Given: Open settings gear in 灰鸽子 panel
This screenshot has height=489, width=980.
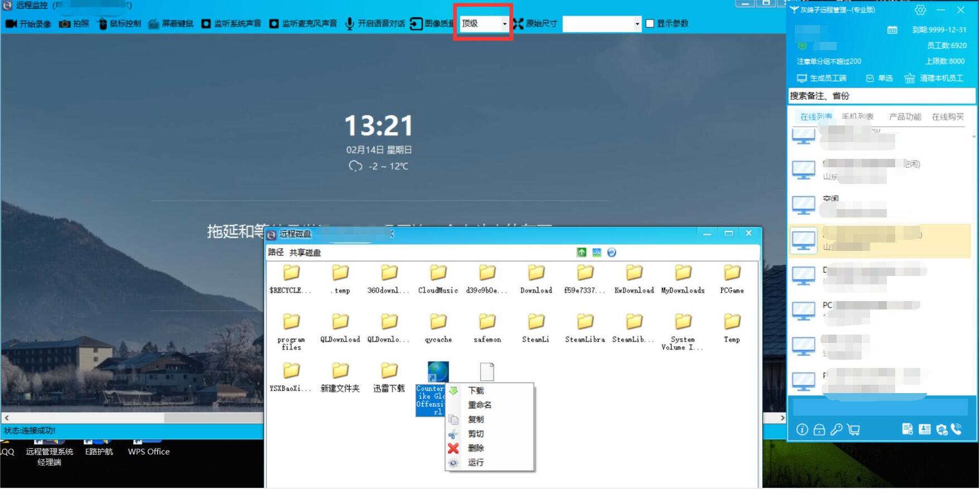Looking at the screenshot, I should point(920,10).
